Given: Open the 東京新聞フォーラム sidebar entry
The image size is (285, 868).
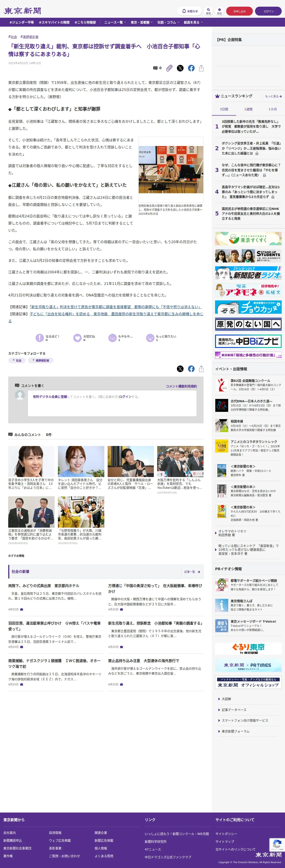Looking at the screenshot, I should pos(236,731).
